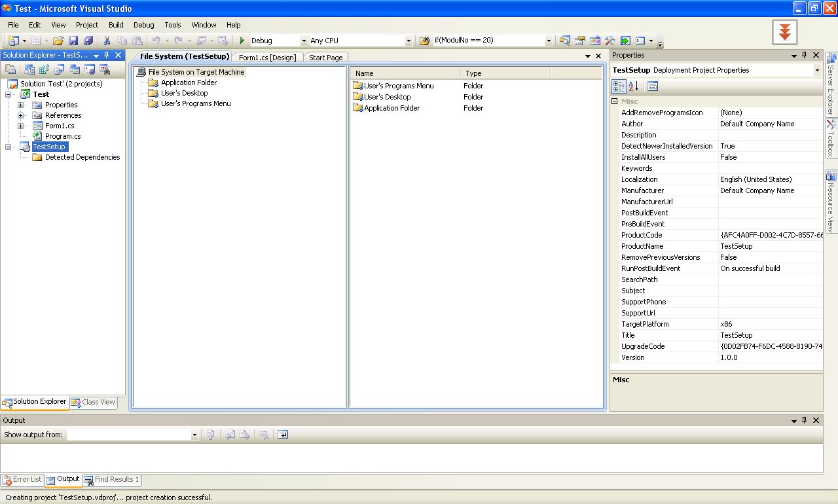Image resolution: width=838 pixels, height=504 pixels.
Task: Click the New Project toolbar icon
Action: click(12, 41)
